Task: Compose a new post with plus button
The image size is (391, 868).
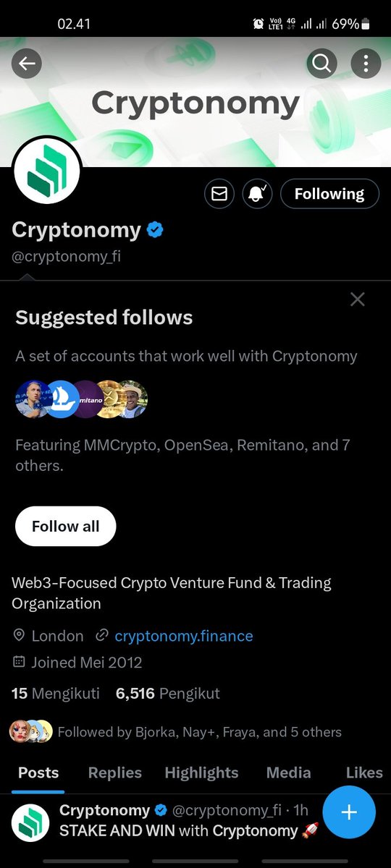Action: (349, 812)
